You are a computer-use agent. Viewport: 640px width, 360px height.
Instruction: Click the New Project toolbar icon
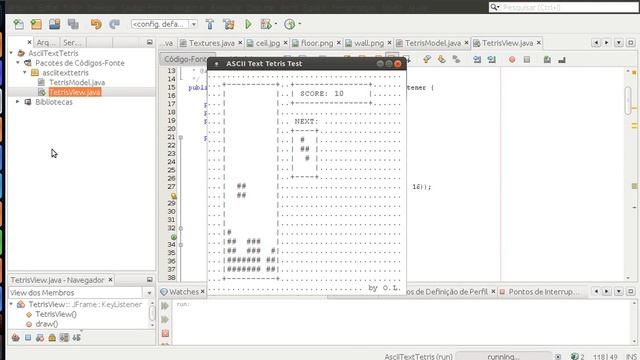[36, 24]
